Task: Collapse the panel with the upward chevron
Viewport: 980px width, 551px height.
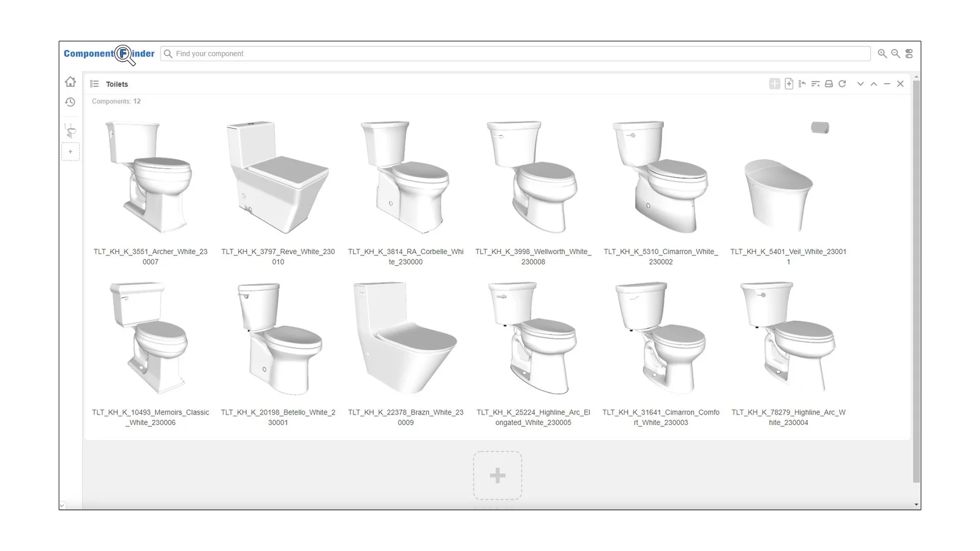Action: pyautogui.click(x=874, y=84)
